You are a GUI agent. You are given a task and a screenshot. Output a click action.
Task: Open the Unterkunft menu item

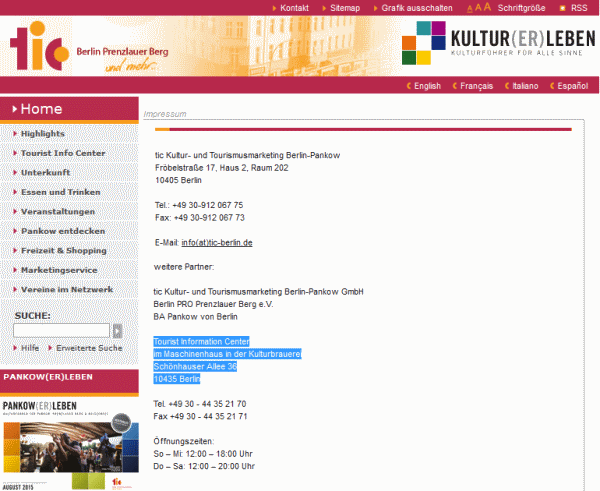45,173
